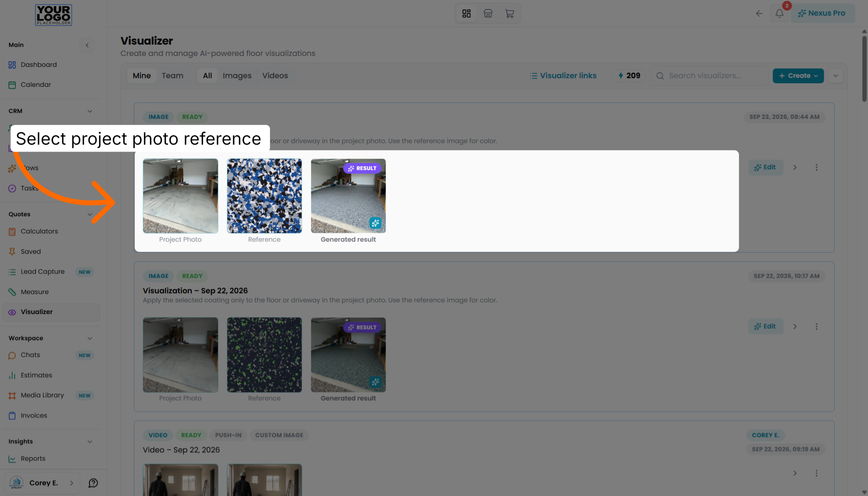Click the back arrow in header
The width and height of the screenshot is (868, 496).
(759, 13)
